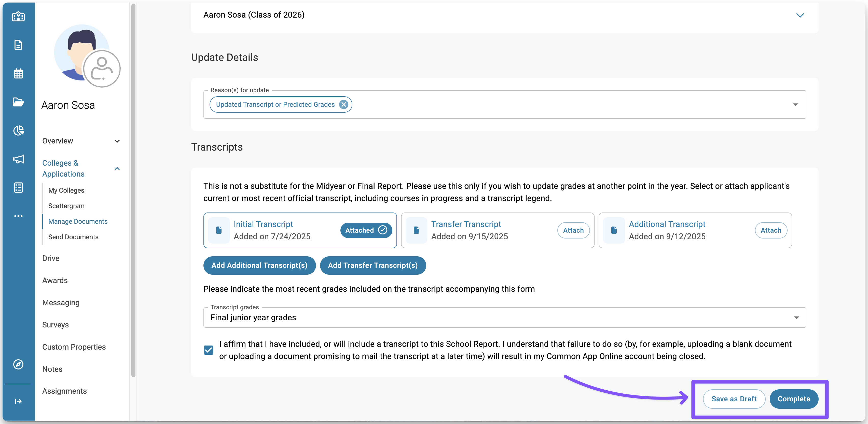Image resolution: width=868 pixels, height=424 pixels.
Task: Click the Complete button
Action: pos(794,399)
